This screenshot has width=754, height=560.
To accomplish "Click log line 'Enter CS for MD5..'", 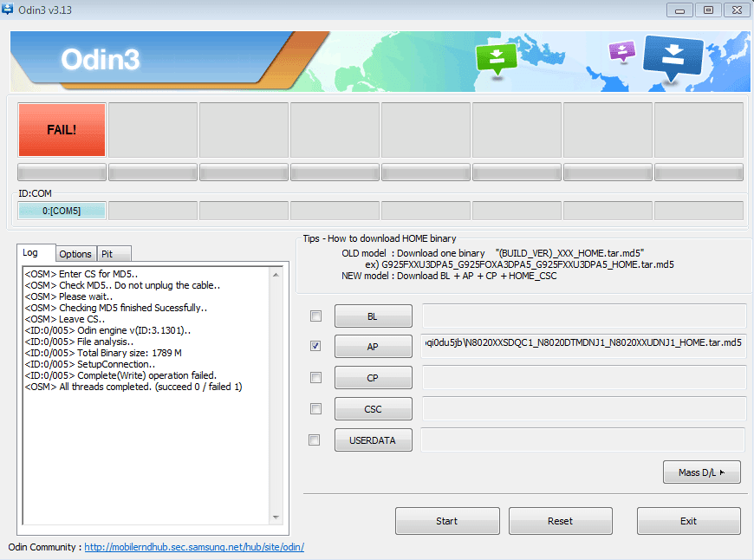I will click(x=81, y=274).
